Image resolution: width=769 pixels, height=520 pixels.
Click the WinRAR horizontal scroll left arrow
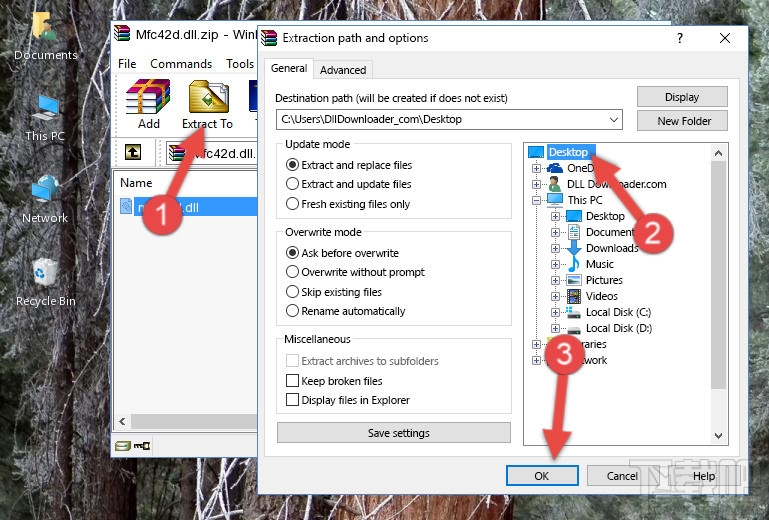pyautogui.click(x=123, y=421)
